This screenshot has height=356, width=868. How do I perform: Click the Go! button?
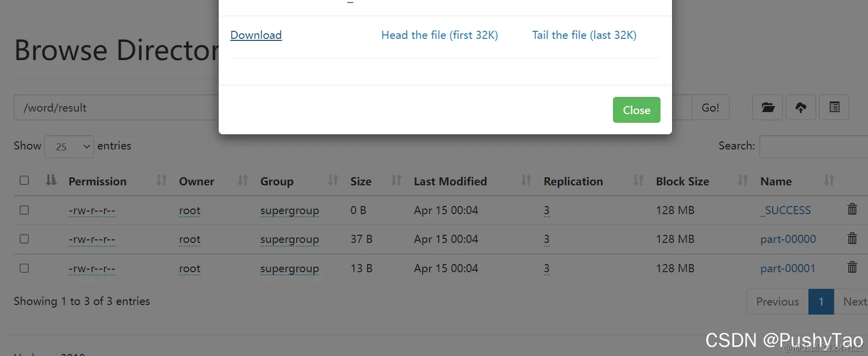click(710, 108)
